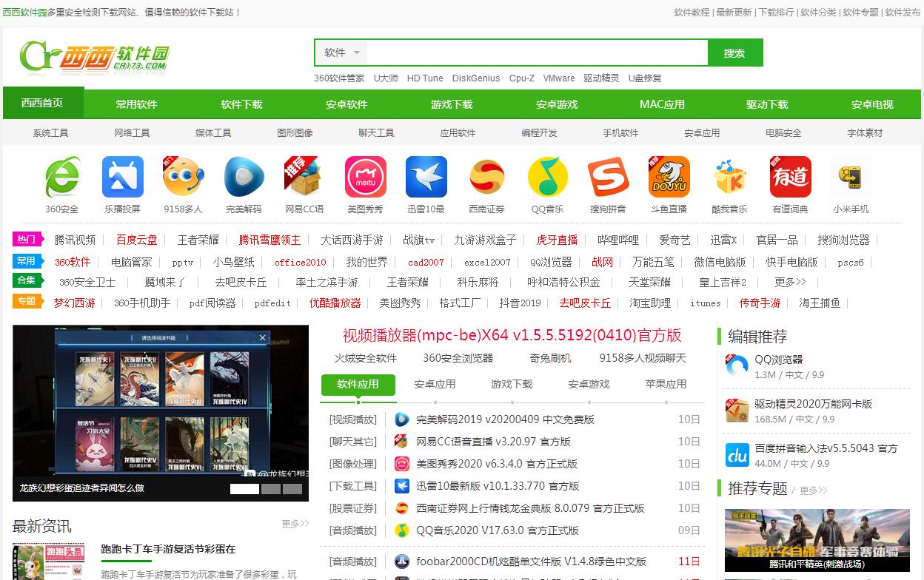
Task: Select the 有道词典 icon
Action: pos(790,178)
